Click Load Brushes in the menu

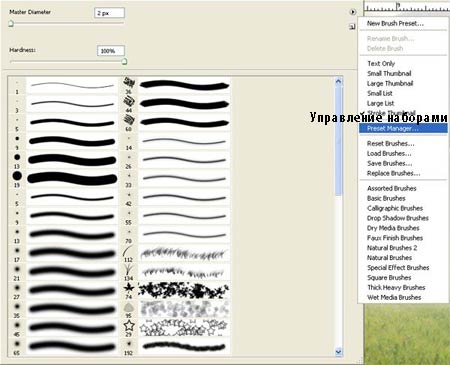pos(389,153)
